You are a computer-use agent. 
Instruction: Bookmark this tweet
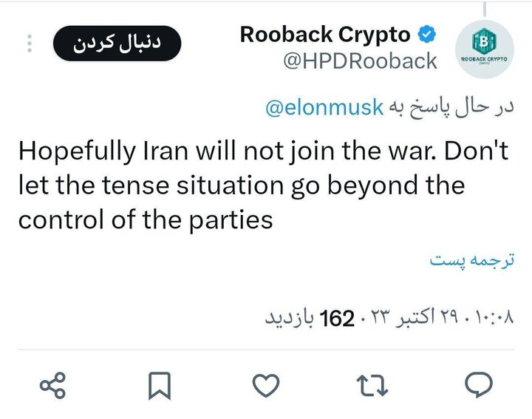click(160, 386)
